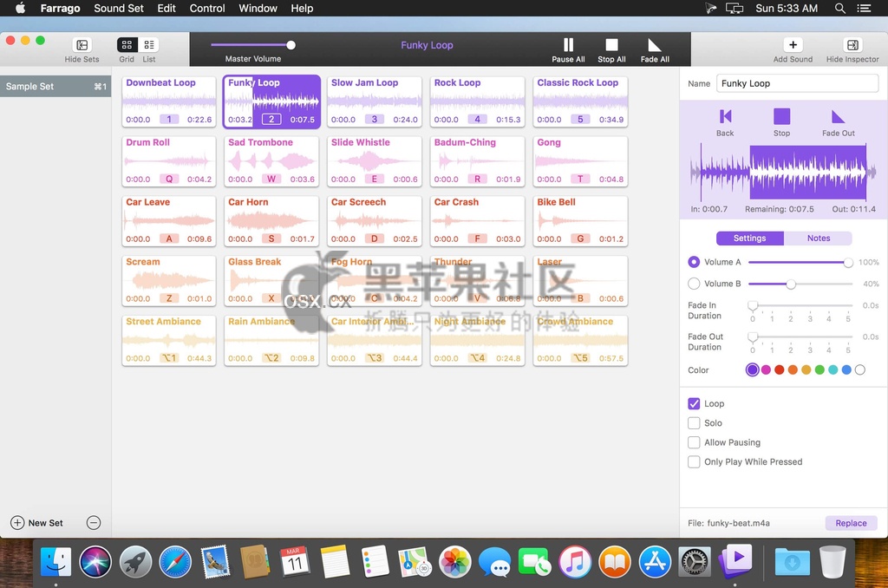Hide the Inspector panel
This screenshot has width=888, height=588.
tap(852, 45)
